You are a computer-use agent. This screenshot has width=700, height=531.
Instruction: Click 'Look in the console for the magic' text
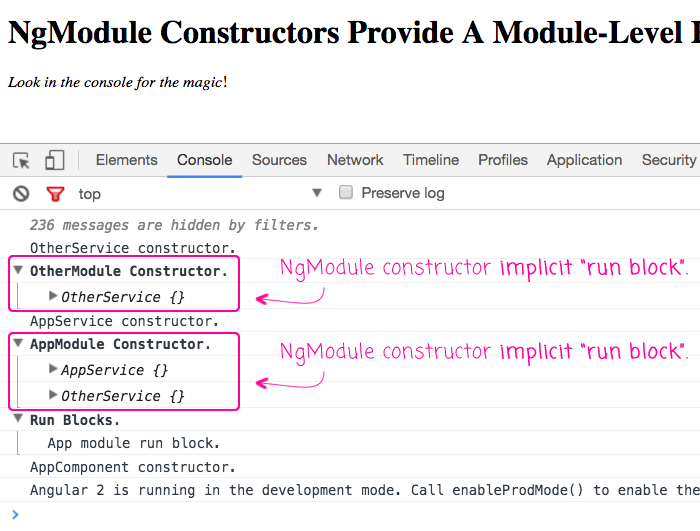click(x=117, y=82)
